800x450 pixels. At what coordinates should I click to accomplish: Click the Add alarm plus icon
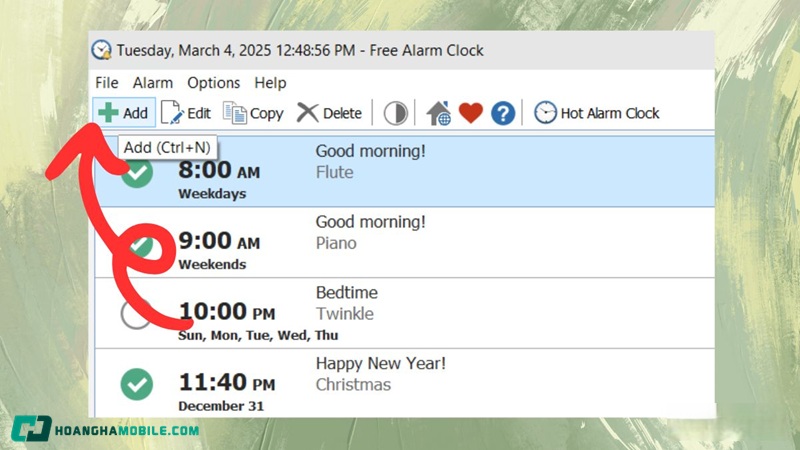pyautogui.click(x=108, y=113)
